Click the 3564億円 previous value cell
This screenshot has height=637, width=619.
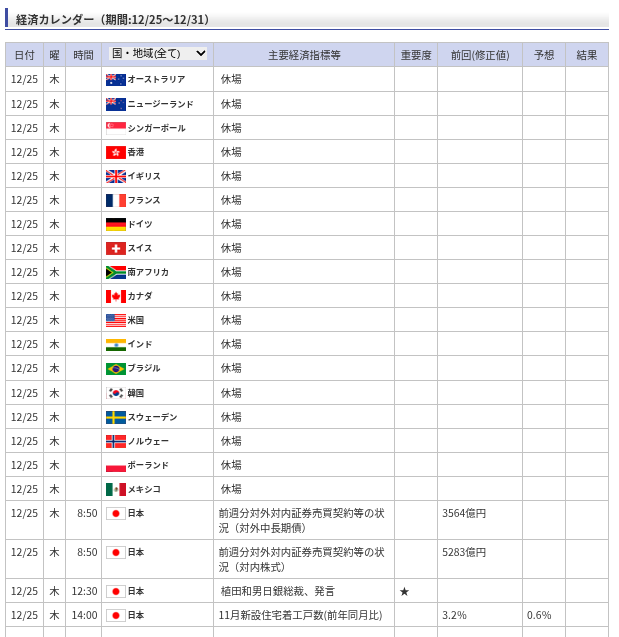click(x=464, y=513)
